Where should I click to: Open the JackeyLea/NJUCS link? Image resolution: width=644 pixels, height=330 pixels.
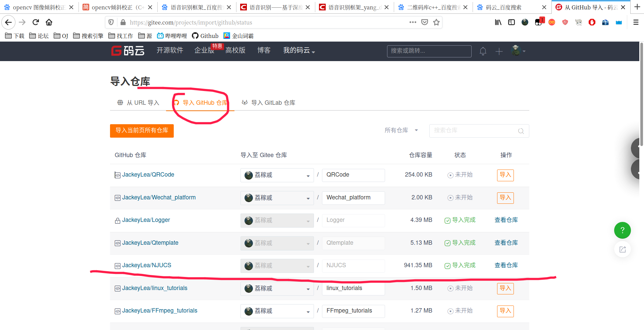(x=147, y=265)
